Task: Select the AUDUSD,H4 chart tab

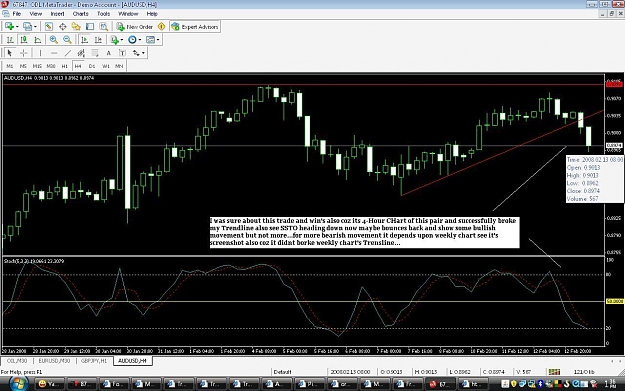Action: coord(132,361)
